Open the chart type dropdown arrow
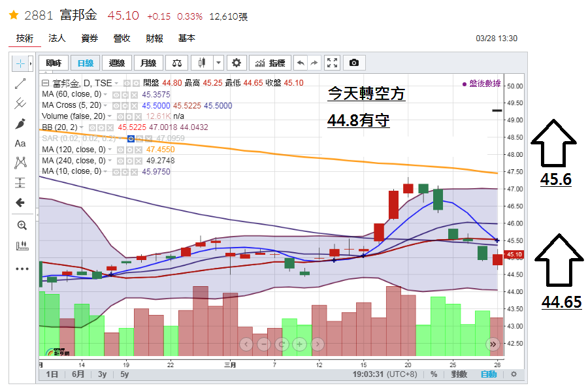Screen dimensions: 588x392 (x=218, y=63)
